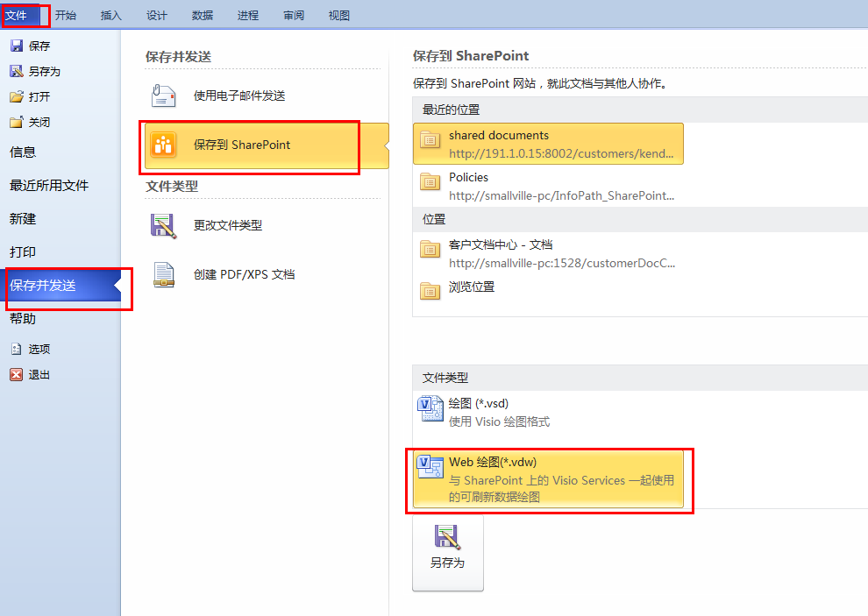The image size is (868, 616).
Task: Click the 另存为 label in sidebar
Action: tap(45, 71)
